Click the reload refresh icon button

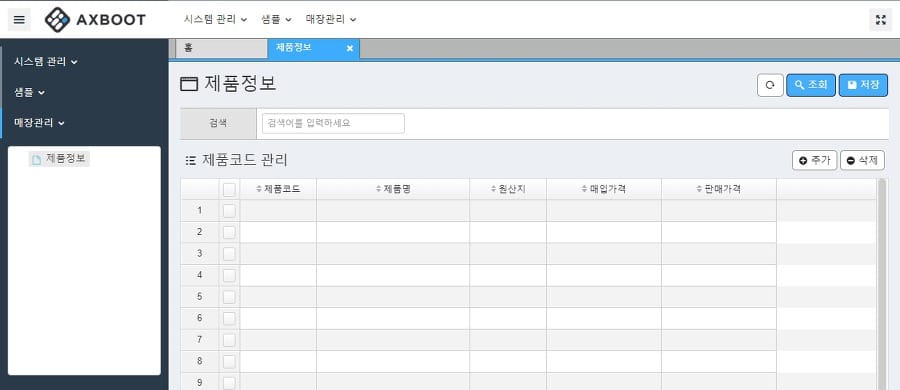pyautogui.click(x=770, y=85)
